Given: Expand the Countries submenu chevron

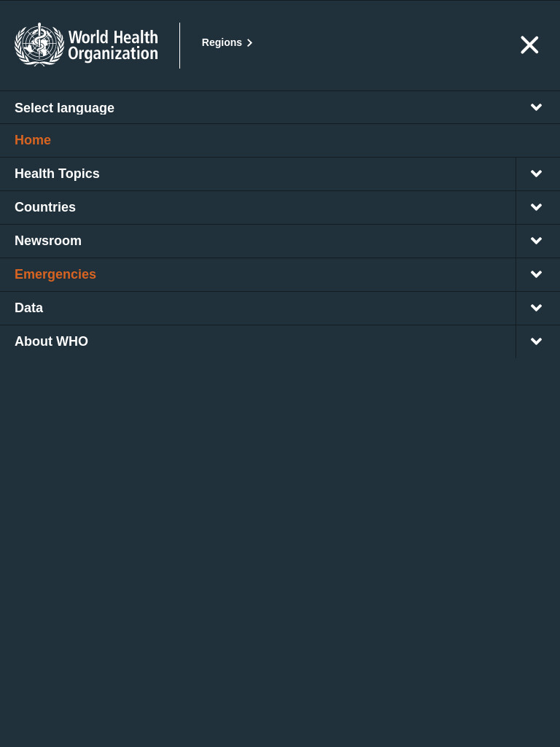Looking at the screenshot, I should point(536,207).
